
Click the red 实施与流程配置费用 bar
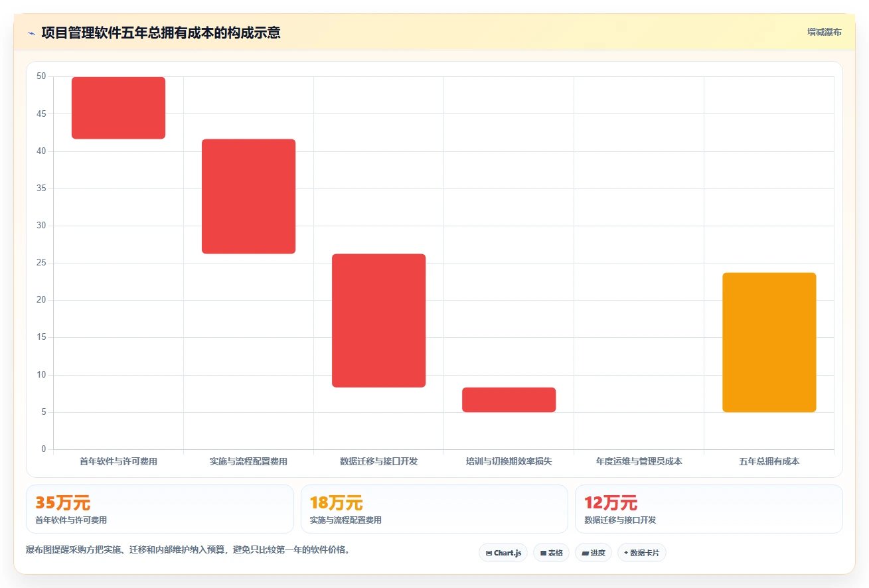click(x=248, y=196)
